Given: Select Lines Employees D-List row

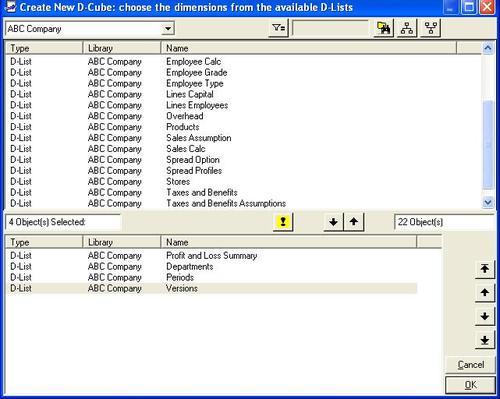Looking at the screenshot, I should pyautogui.click(x=243, y=105).
